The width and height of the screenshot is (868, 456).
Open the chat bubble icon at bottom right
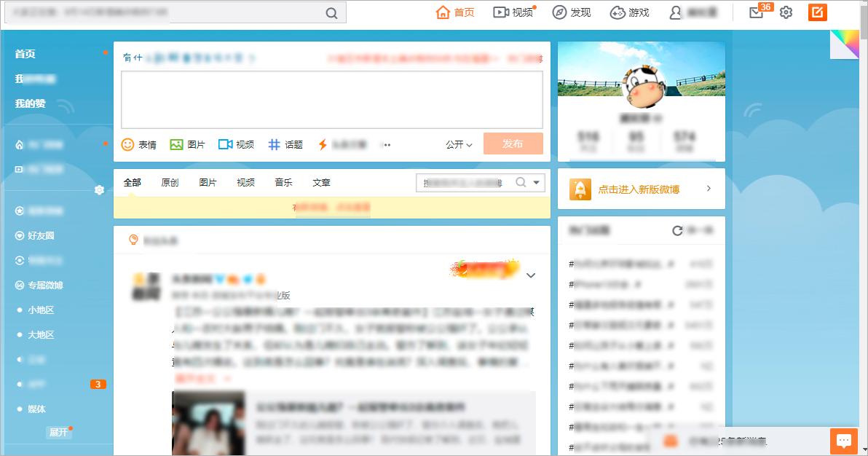[x=844, y=440]
